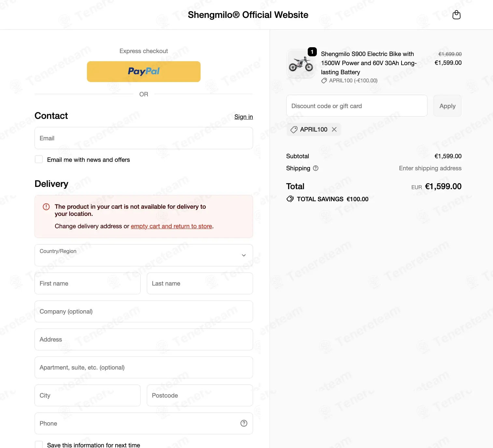Screen dimensions: 493x448
Task: Focus the Email input field
Action: point(144,138)
